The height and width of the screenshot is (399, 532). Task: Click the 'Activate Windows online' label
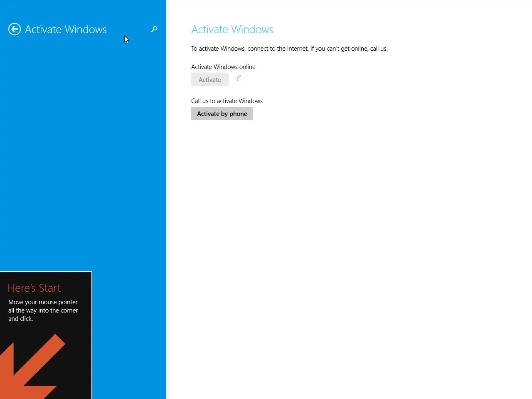point(223,67)
